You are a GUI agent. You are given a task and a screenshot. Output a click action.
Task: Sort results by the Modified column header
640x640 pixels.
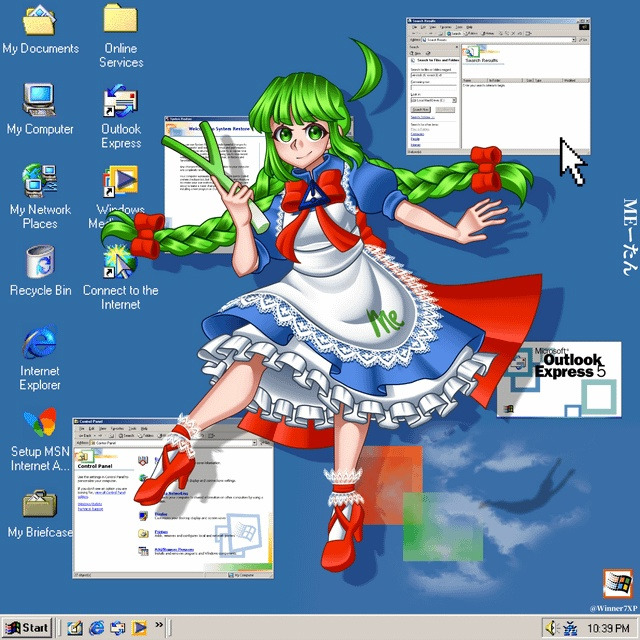tap(575, 80)
